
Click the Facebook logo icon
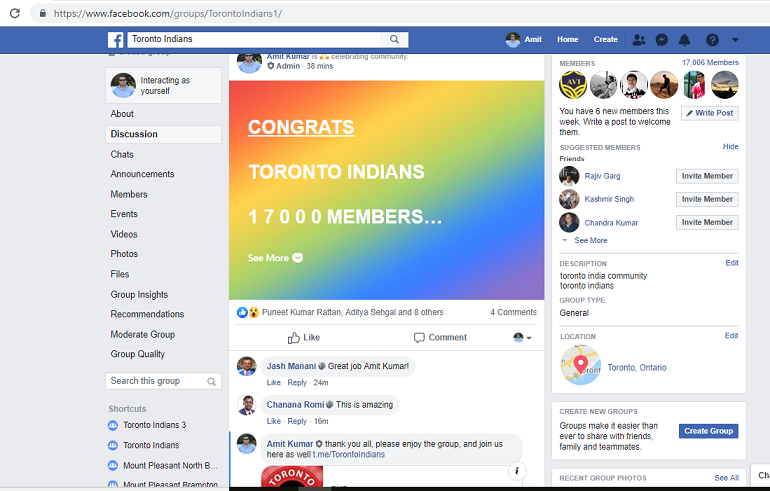tap(116, 40)
